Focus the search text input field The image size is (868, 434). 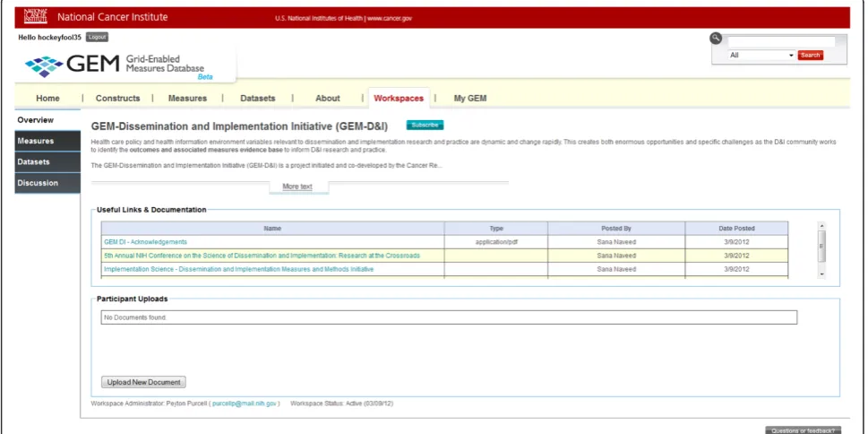coord(781,42)
